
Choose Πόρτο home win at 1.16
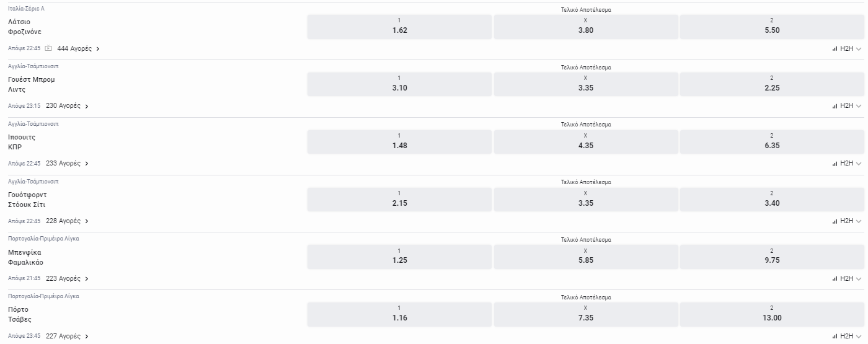pos(400,314)
